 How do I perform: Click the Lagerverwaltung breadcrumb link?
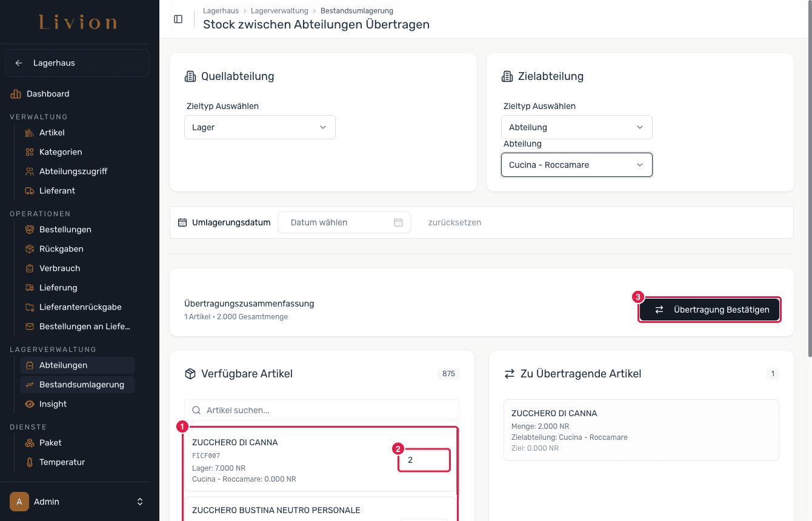tap(279, 11)
